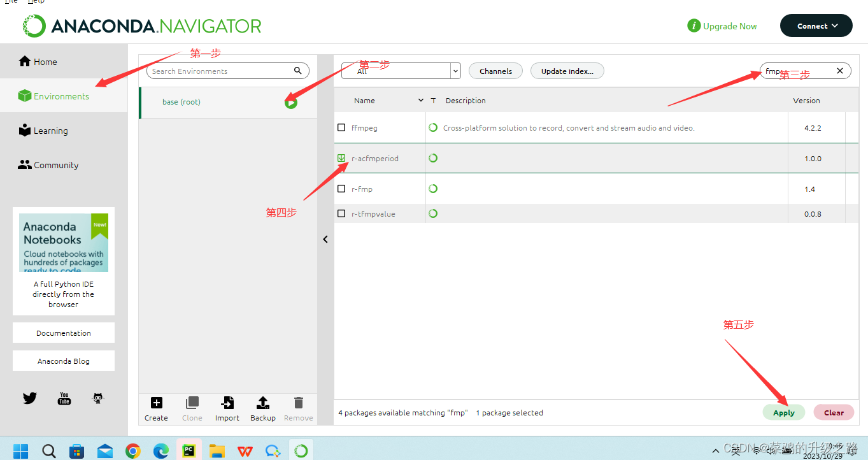The image size is (868, 460).
Task: Click the Apply button
Action: coord(784,412)
